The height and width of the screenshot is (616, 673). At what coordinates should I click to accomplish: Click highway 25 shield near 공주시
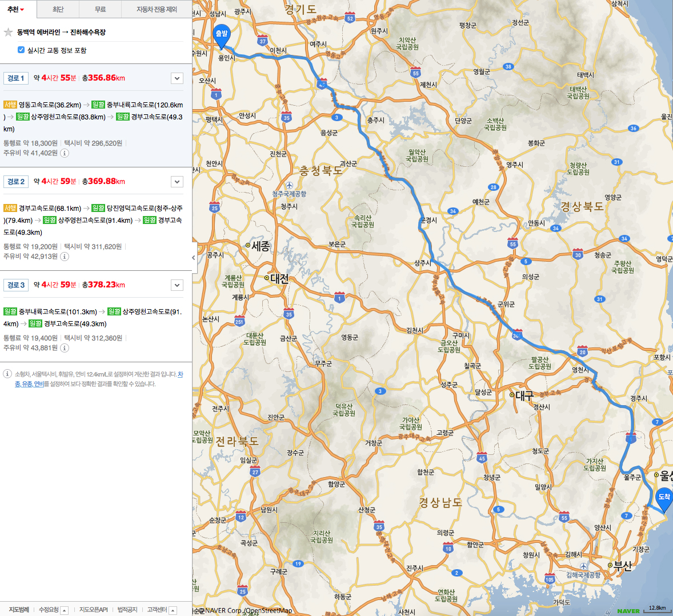coord(215,207)
